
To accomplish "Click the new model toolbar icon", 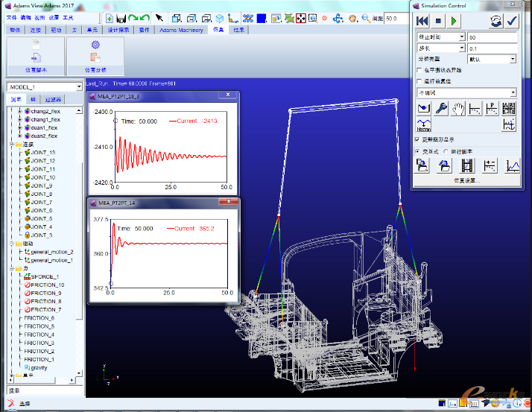I will [110, 19].
